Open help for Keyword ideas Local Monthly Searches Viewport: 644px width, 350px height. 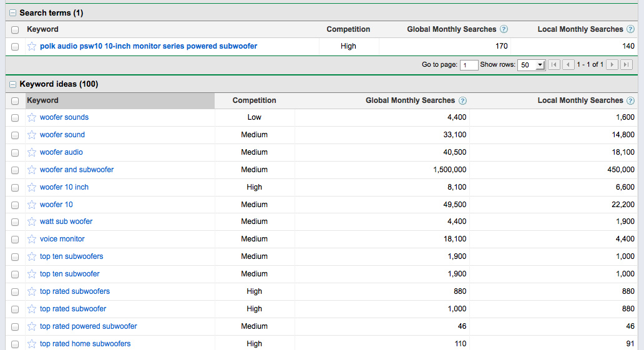(x=630, y=100)
